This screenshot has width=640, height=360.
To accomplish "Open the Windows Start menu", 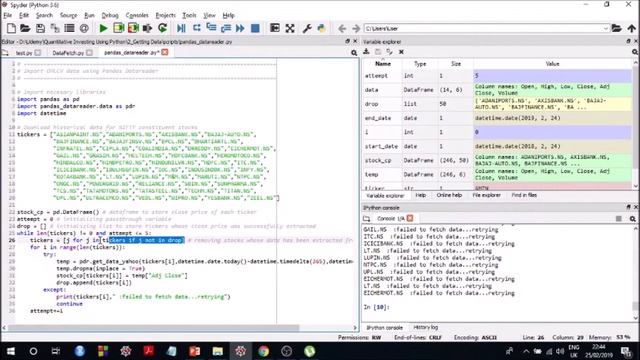I will [x=11, y=351].
